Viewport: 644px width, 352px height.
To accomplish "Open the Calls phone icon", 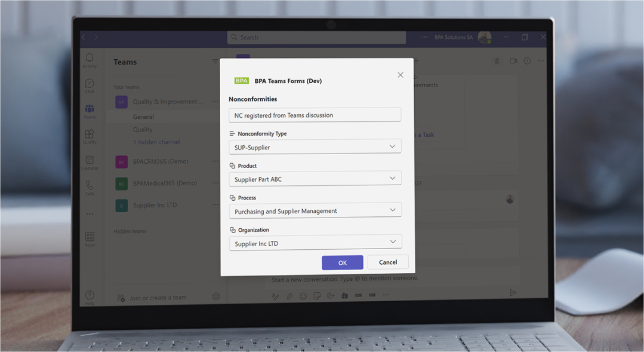I will point(90,185).
